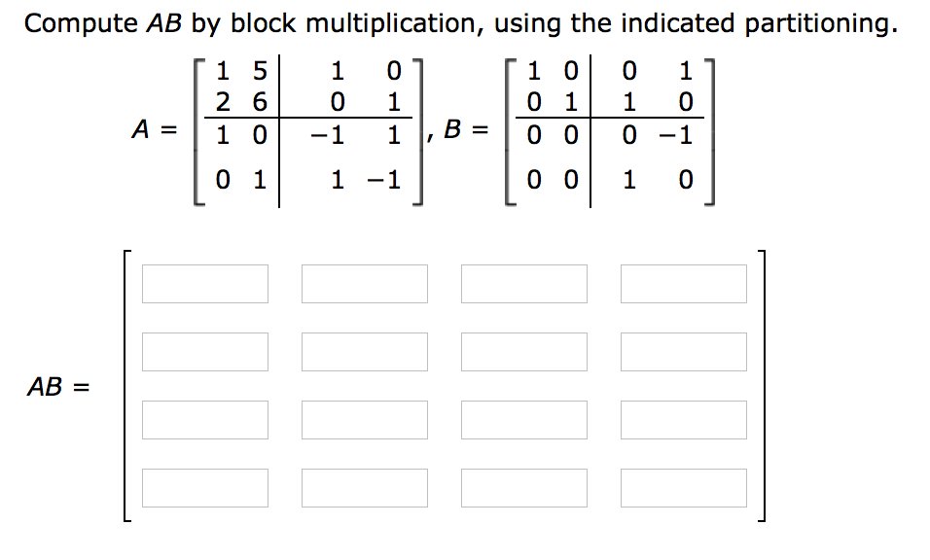Click the row 3 column 4 answer box
The image size is (930, 560).
pos(683,420)
